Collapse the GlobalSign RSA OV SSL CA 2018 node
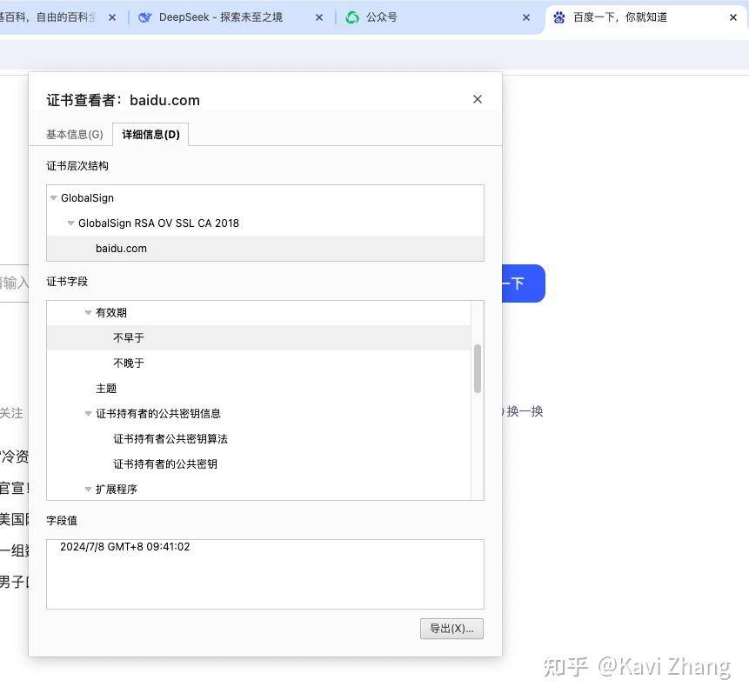The image size is (749, 700). coord(70,223)
